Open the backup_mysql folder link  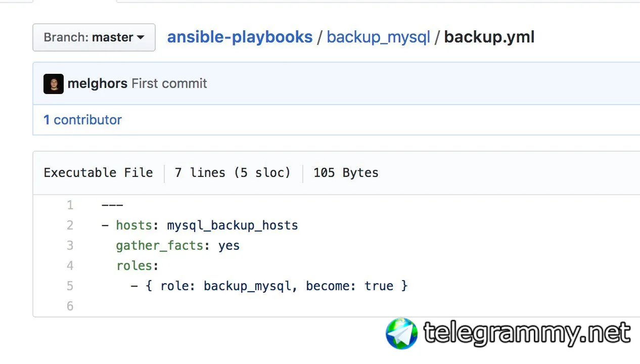[x=379, y=37]
